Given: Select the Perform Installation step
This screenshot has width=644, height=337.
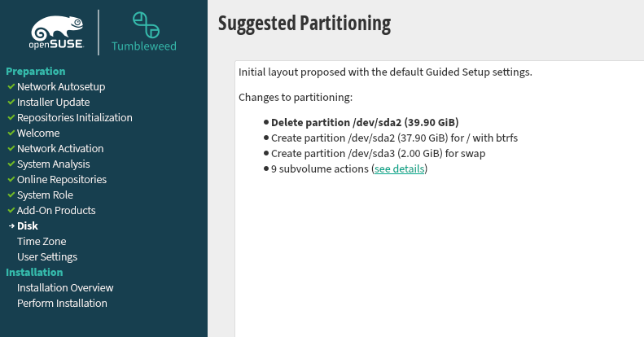Looking at the screenshot, I should point(62,303).
